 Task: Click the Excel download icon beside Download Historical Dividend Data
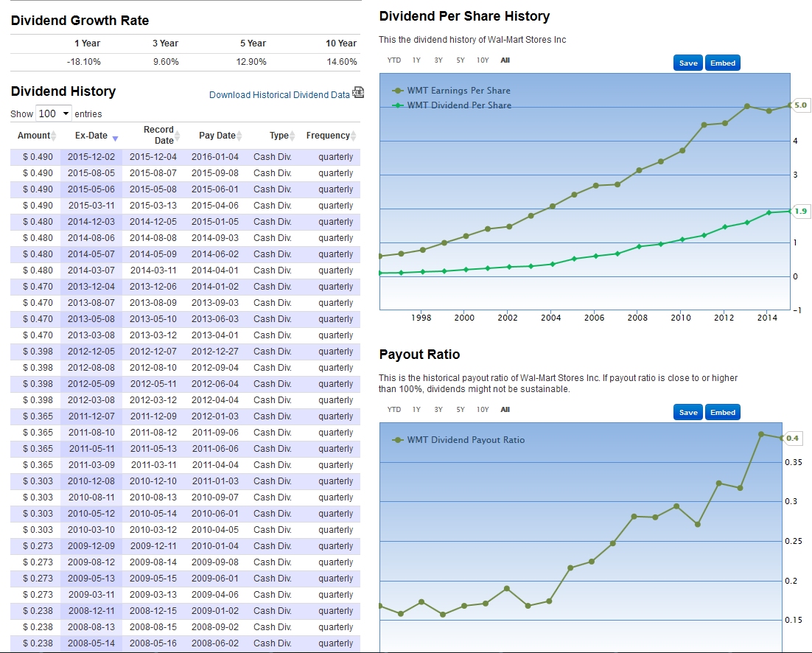click(x=358, y=93)
